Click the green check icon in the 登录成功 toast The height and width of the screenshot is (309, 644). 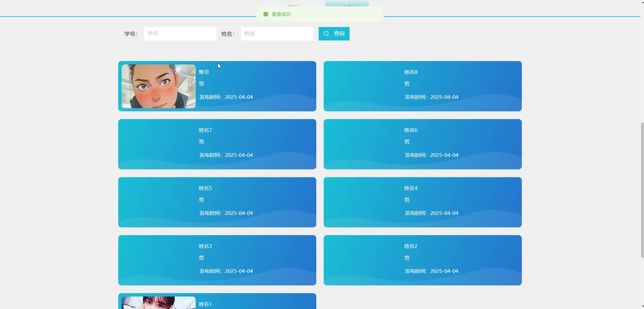[265, 14]
